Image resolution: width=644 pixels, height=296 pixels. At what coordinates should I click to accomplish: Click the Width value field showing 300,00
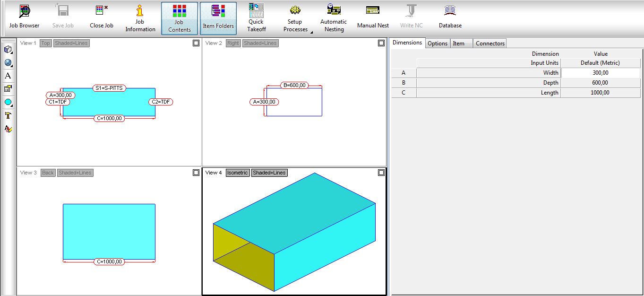600,73
